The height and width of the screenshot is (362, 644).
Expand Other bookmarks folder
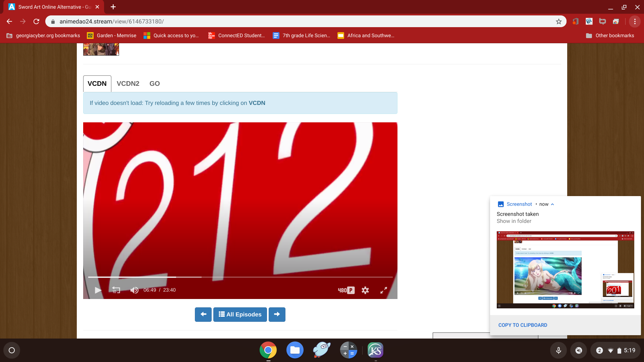[610, 36]
